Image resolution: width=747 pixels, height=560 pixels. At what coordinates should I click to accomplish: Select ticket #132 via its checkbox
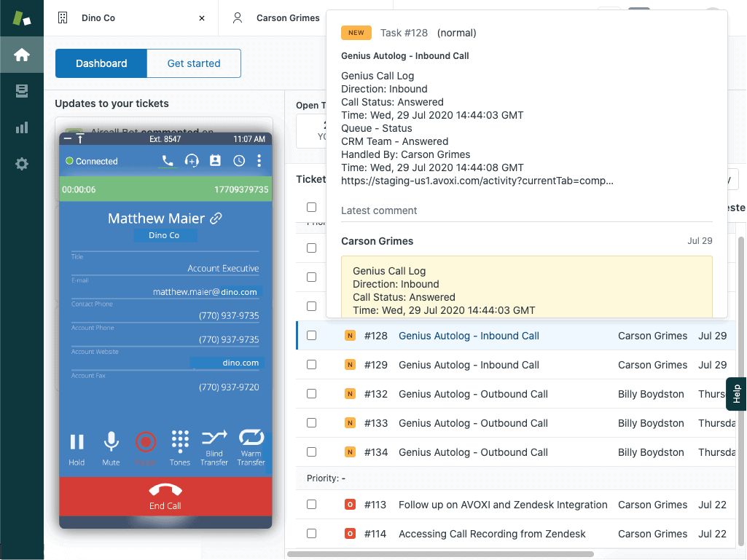click(312, 394)
